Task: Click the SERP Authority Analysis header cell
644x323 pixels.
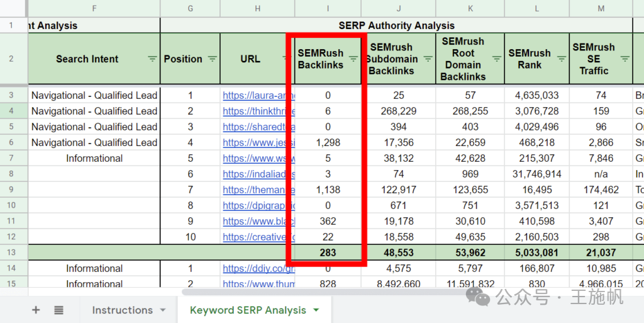Action: point(396,25)
